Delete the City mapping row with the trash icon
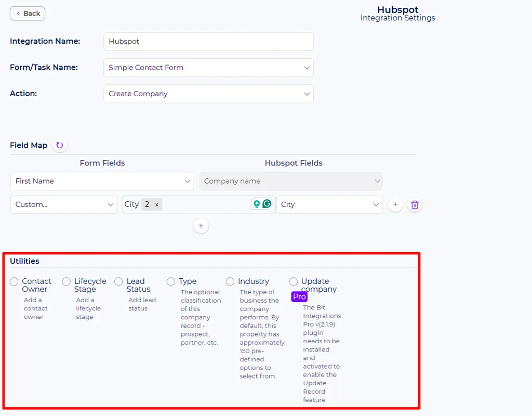The width and height of the screenshot is (532, 416). click(x=415, y=205)
